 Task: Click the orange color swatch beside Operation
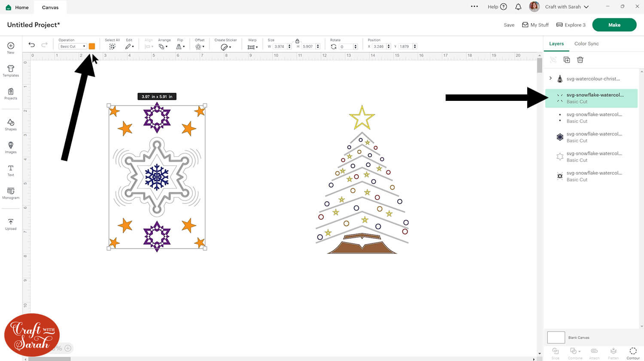tap(92, 46)
